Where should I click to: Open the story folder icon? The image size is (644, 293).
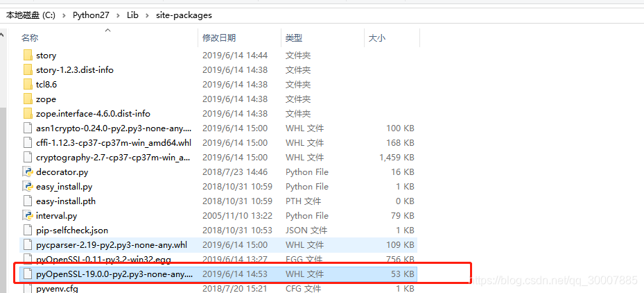[x=28, y=55]
